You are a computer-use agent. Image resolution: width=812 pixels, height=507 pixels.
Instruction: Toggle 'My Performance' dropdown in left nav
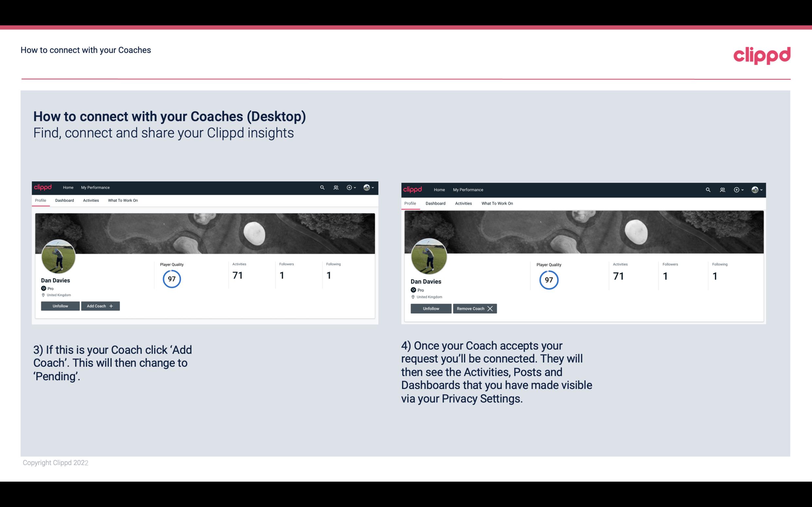(95, 187)
